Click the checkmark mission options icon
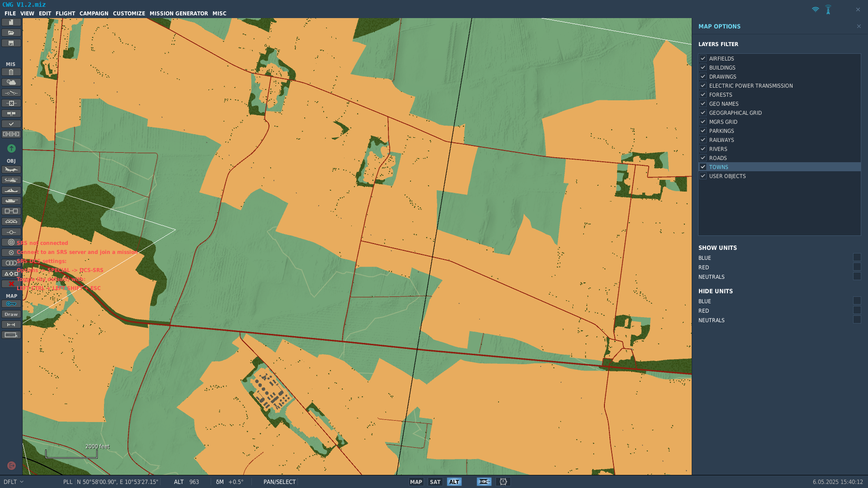Image resolution: width=868 pixels, height=488 pixels. click(11, 124)
